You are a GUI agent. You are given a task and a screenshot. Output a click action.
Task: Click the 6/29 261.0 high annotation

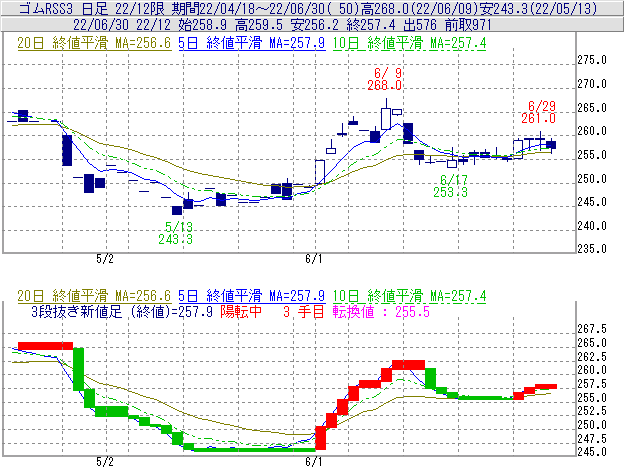coord(539,112)
